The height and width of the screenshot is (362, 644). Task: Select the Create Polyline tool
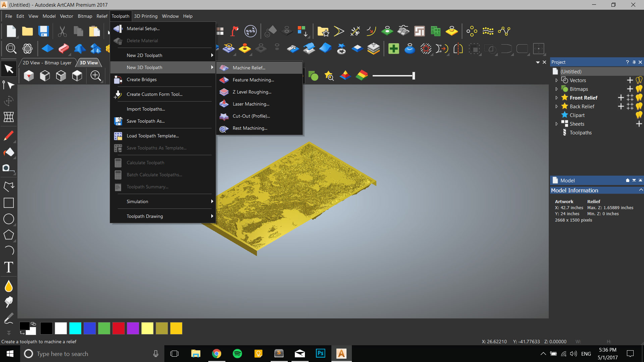(9, 187)
